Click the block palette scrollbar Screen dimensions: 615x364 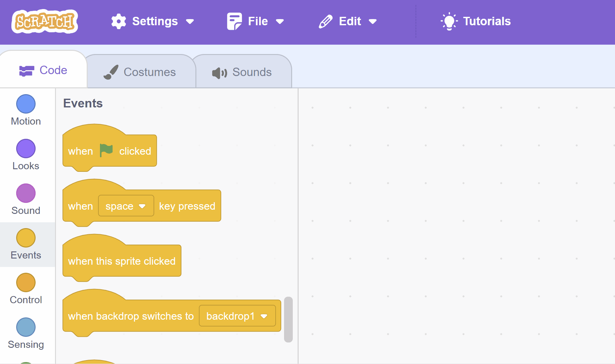[x=288, y=319]
